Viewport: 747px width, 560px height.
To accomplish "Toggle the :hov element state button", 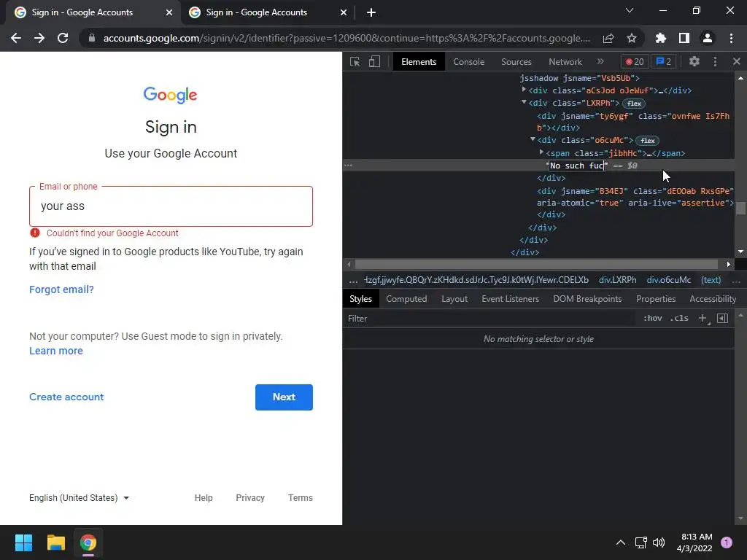I will pos(653,318).
